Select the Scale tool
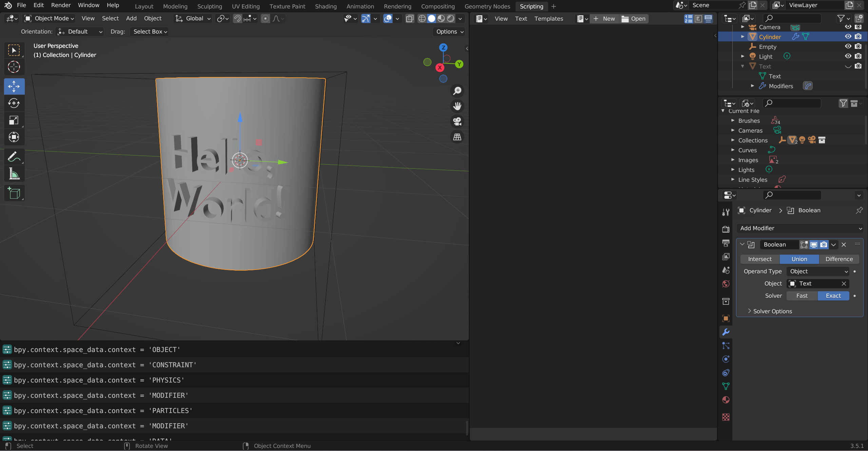 tap(14, 120)
